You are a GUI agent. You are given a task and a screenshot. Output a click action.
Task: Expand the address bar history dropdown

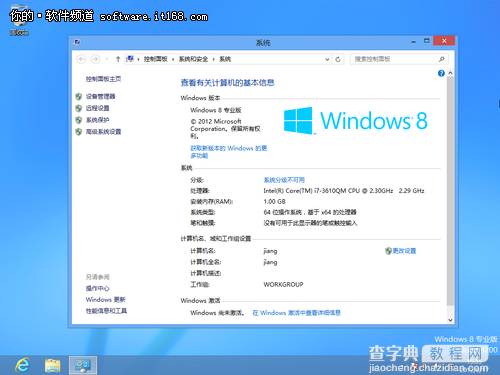click(x=327, y=59)
